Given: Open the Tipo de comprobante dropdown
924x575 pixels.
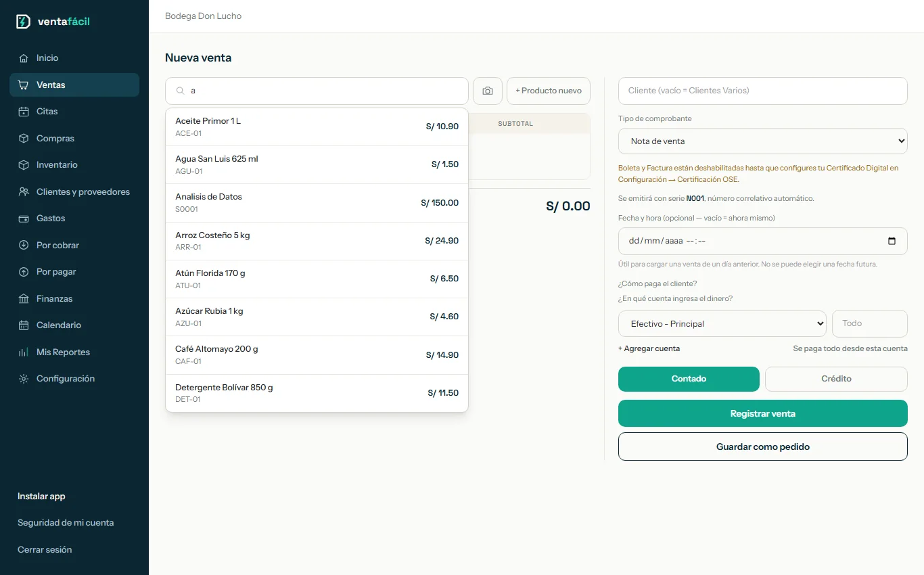Looking at the screenshot, I should [763, 141].
